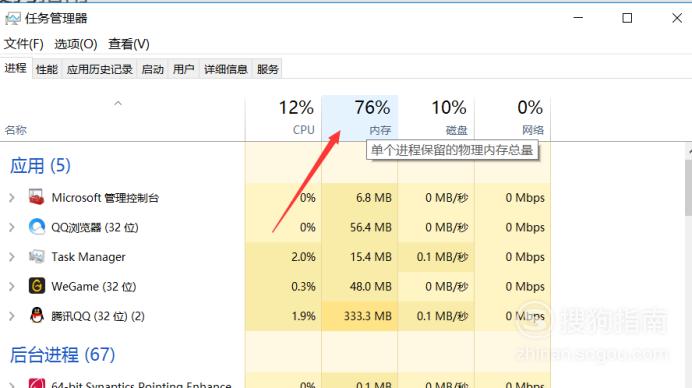Image resolution: width=692 pixels, height=388 pixels.
Task: Switch to the 启动 tab
Action: pyautogui.click(x=153, y=69)
